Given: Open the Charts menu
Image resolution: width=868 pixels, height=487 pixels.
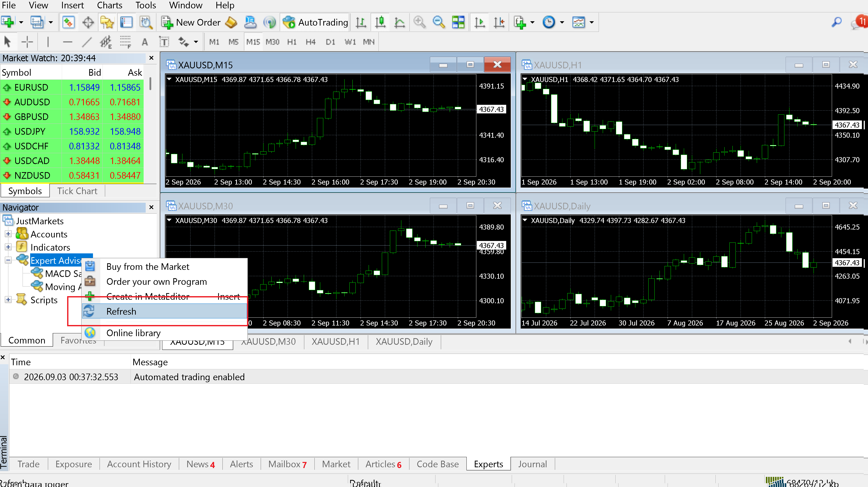Looking at the screenshot, I should click(x=109, y=5).
